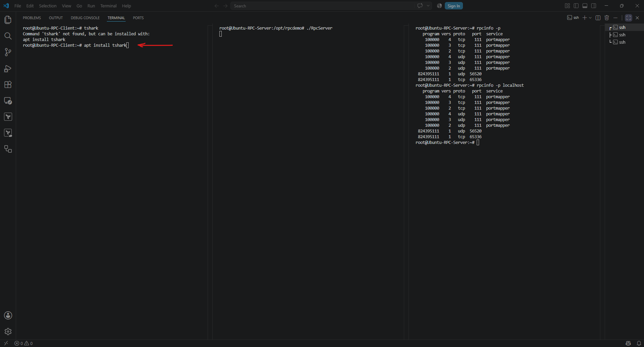Kill the terminal with the trash icon
The height and width of the screenshot is (347, 644).
(x=607, y=18)
